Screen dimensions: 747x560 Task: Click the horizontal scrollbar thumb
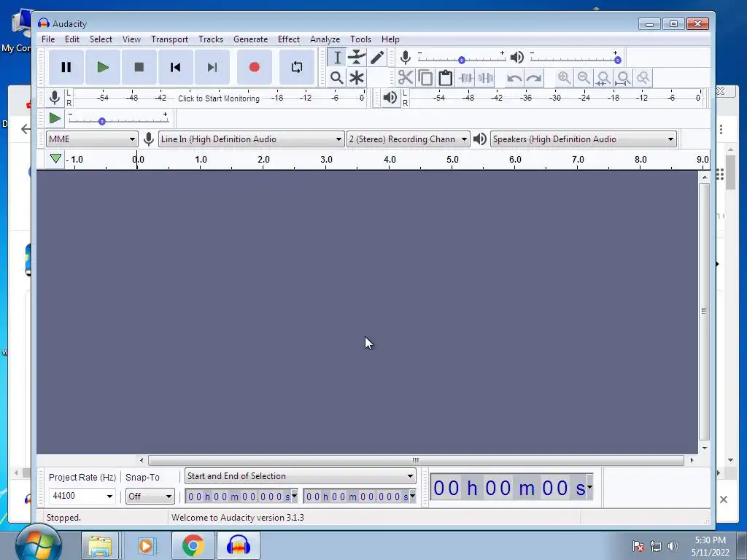(416, 460)
